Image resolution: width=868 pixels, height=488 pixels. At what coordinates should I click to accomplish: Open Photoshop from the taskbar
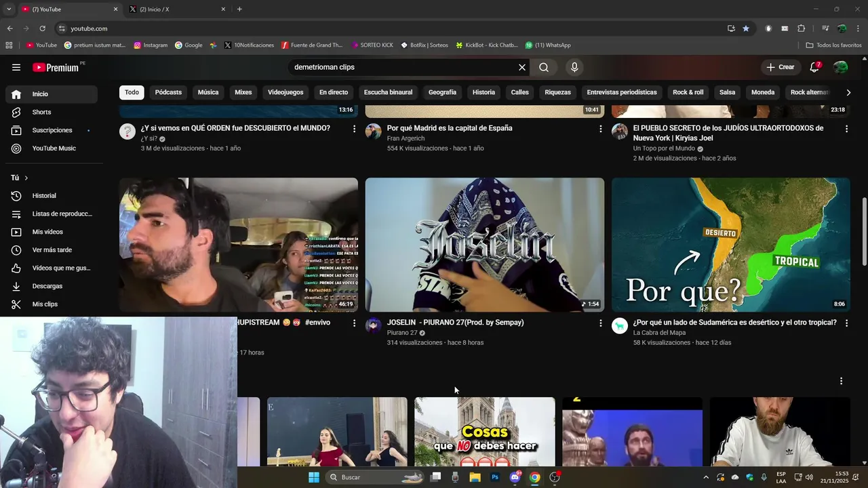[x=495, y=477]
